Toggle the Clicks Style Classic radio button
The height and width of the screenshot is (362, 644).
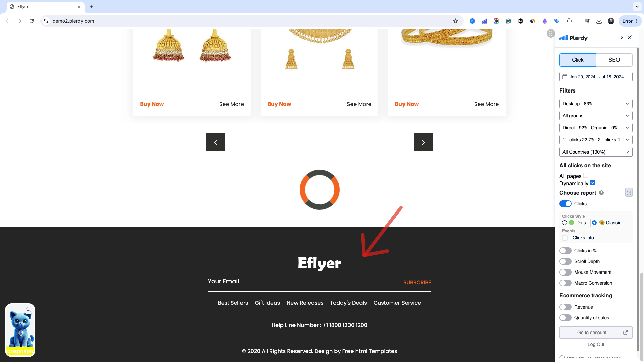point(594,222)
